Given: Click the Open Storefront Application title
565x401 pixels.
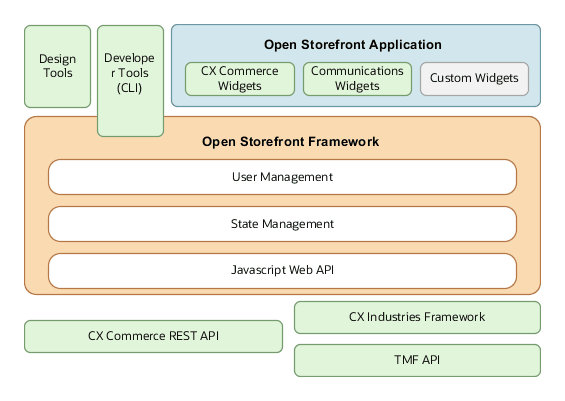Looking at the screenshot, I should [353, 45].
